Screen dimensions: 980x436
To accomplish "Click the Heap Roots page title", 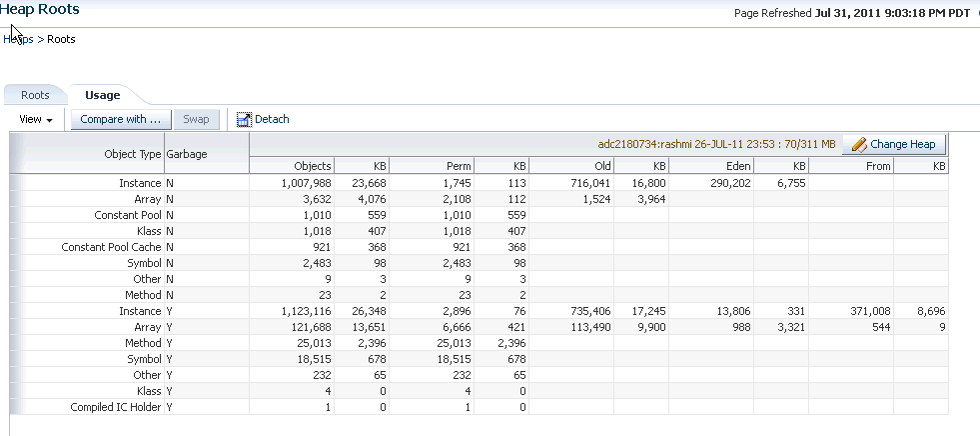I will click(40, 9).
